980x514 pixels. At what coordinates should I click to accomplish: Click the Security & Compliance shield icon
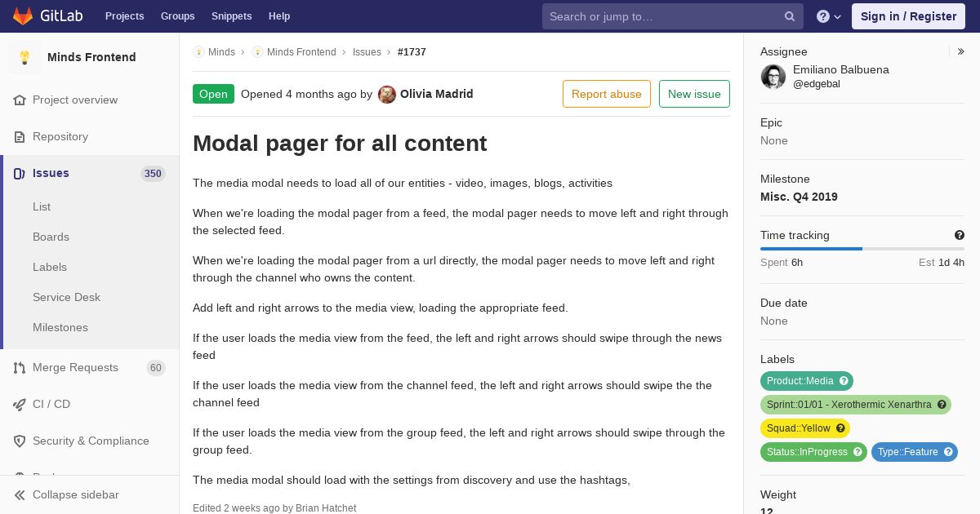(20, 441)
